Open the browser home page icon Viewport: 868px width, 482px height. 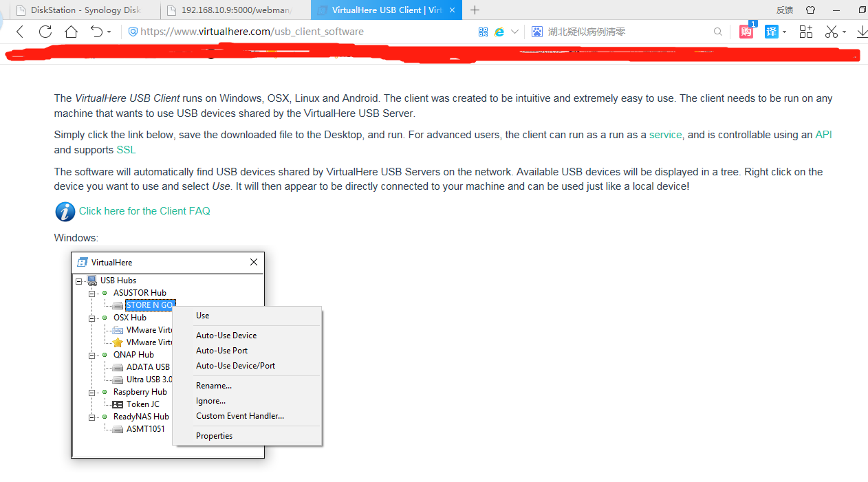point(71,32)
